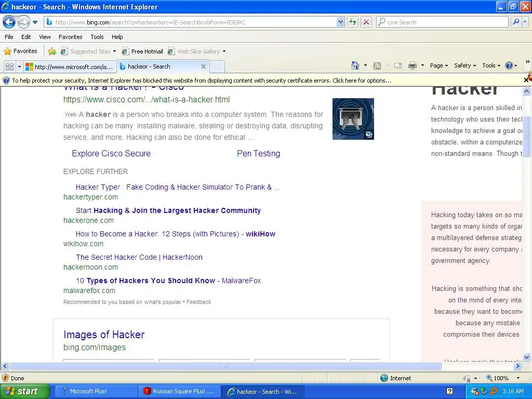Open the Windows Start button

click(x=24, y=391)
